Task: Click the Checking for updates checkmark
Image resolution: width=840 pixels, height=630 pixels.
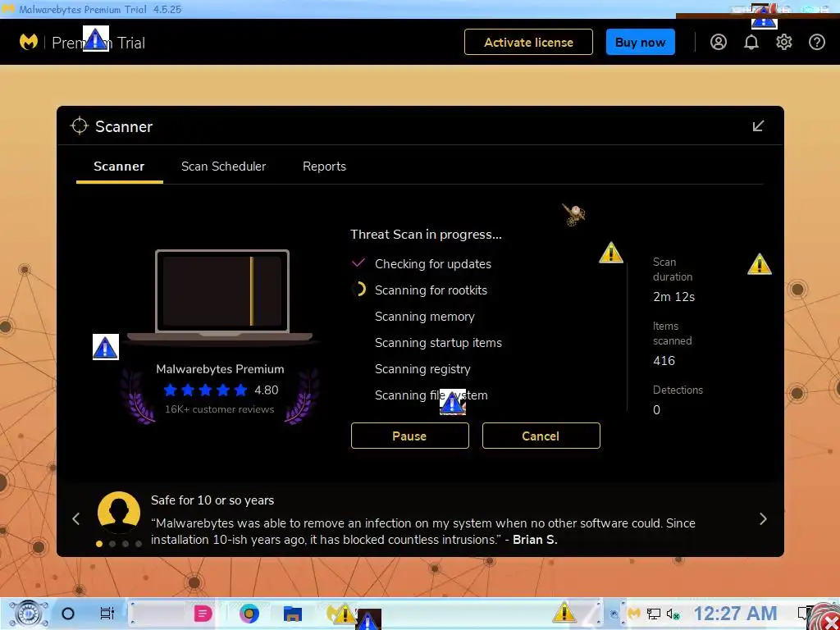Action: click(358, 263)
